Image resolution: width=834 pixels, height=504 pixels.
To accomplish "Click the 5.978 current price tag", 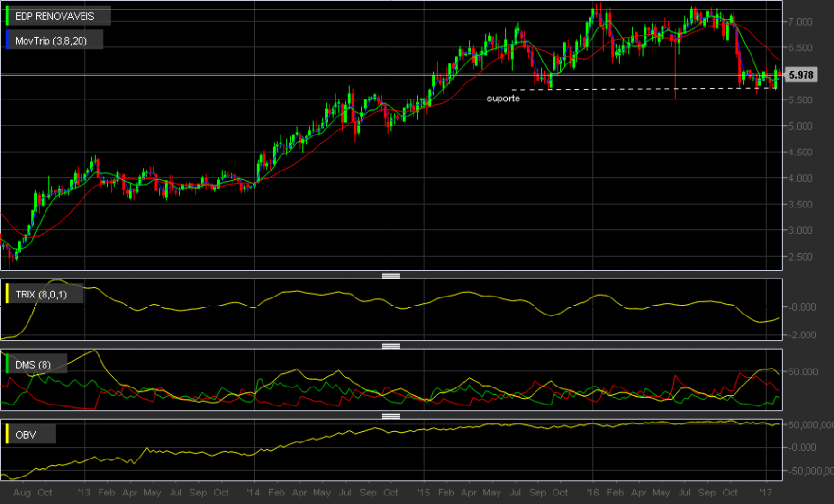I will click(x=801, y=75).
